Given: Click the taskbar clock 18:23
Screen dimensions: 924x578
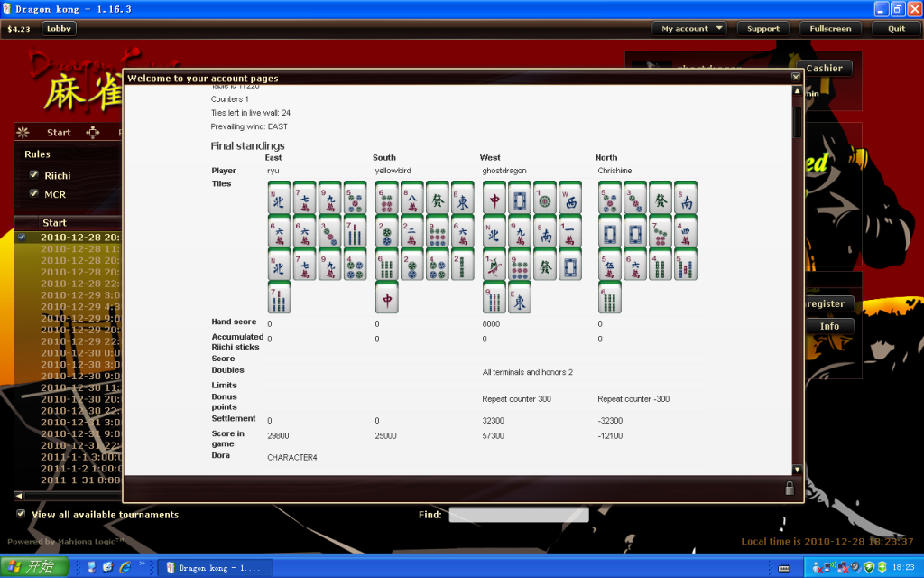Looking at the screenshot, I should 903,567.
